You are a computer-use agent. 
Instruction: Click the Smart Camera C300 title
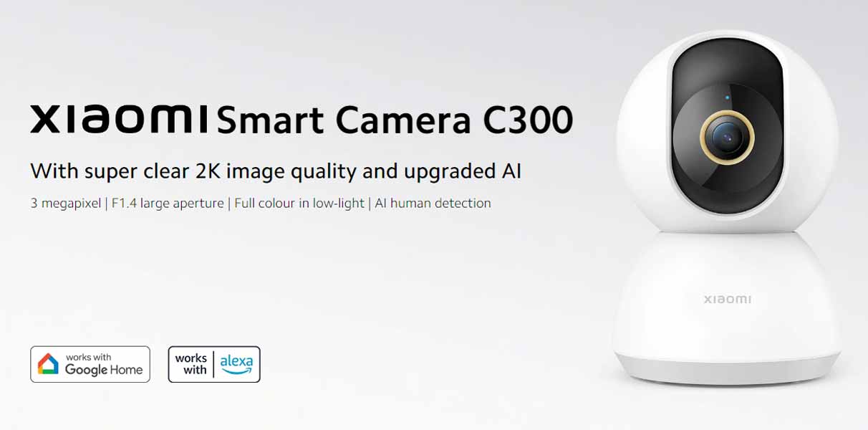pos(394,120)
